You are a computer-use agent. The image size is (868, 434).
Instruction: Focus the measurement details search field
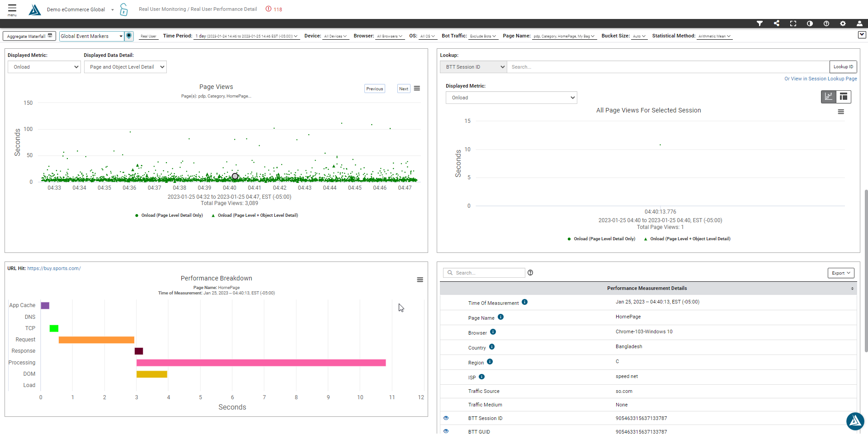point(484,273)
